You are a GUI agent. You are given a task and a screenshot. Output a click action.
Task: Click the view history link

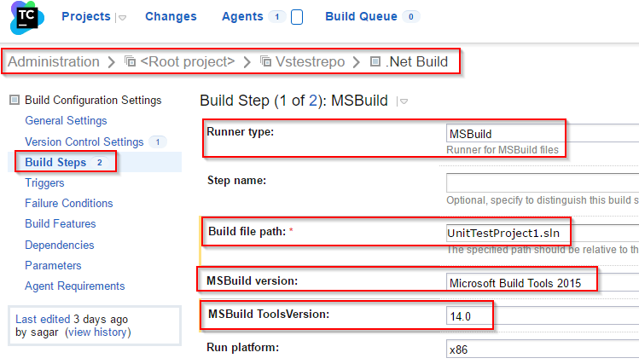98,332
